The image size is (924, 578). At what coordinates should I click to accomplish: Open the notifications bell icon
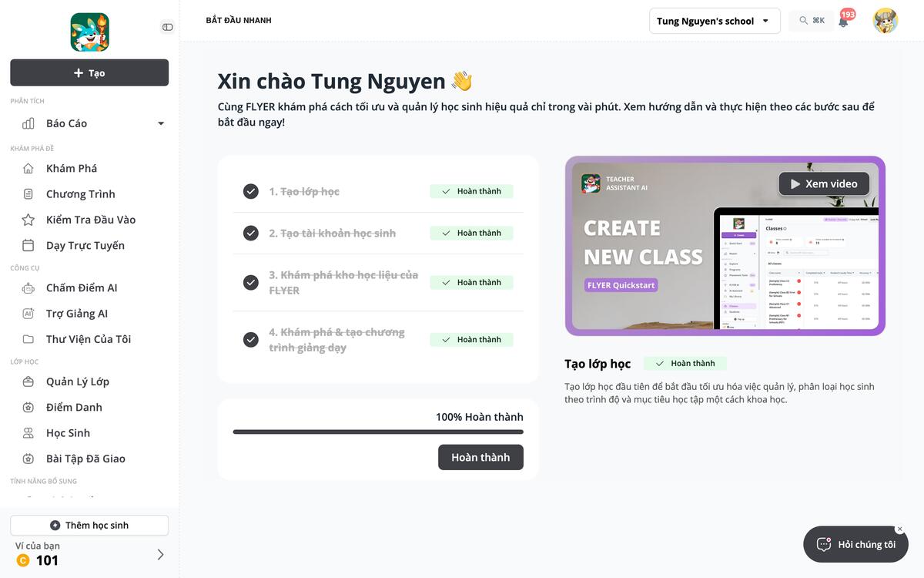click(843, 22)
